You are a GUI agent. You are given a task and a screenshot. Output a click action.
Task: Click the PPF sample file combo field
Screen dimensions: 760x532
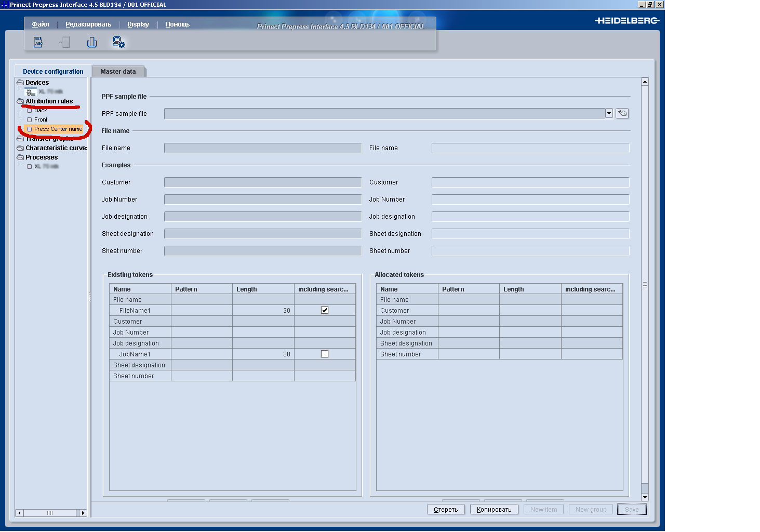pos(385,113)
